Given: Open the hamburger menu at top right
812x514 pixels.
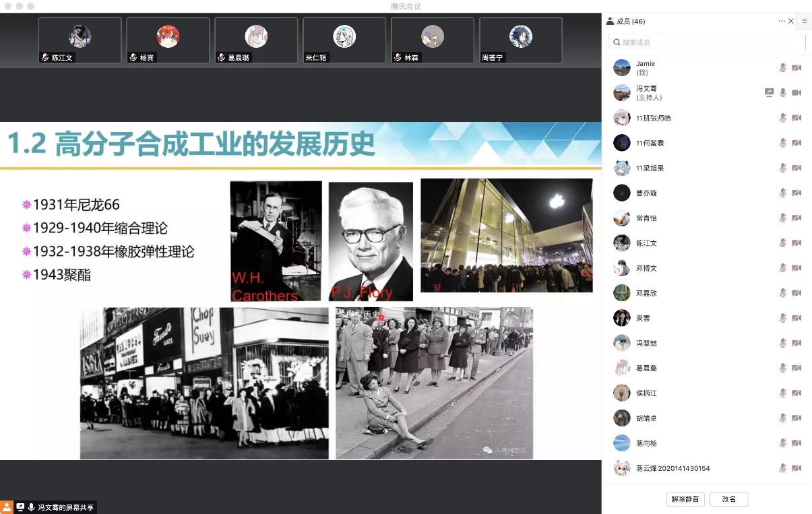Looking at the screenshot, I should click(x=804, y=22).
